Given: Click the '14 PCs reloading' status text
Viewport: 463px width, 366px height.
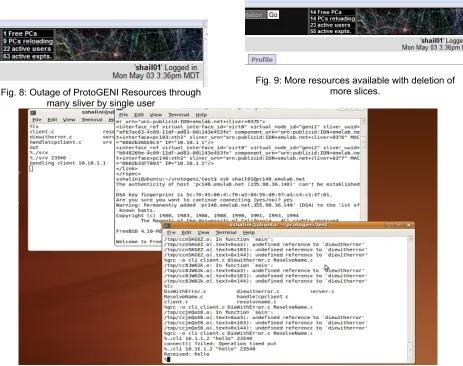Looking at the screenshot, I should 332,19.
